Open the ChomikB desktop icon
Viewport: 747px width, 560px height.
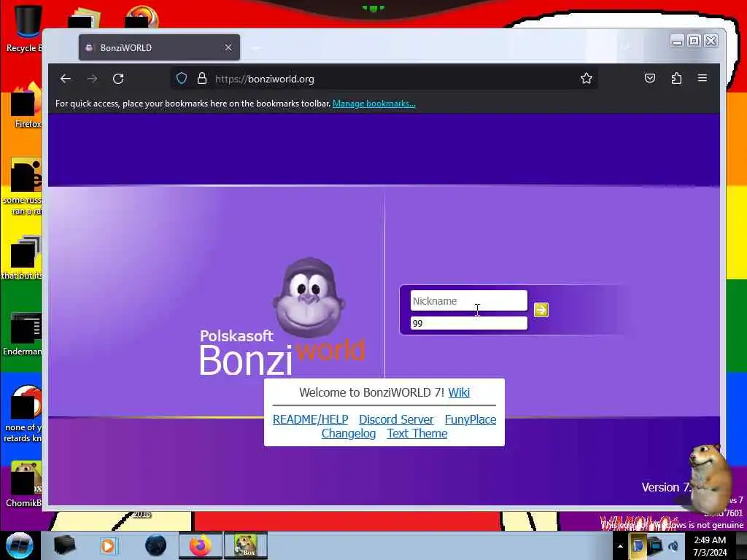23,483
